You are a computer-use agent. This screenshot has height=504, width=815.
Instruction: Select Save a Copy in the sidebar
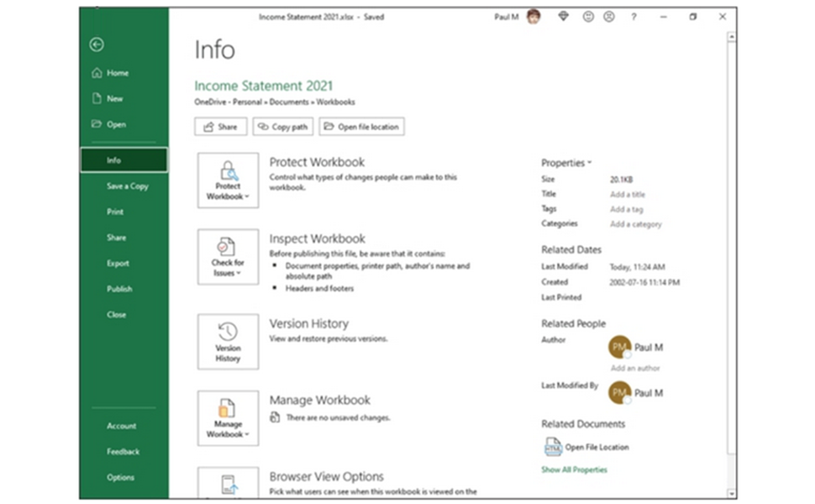point(127,186)
